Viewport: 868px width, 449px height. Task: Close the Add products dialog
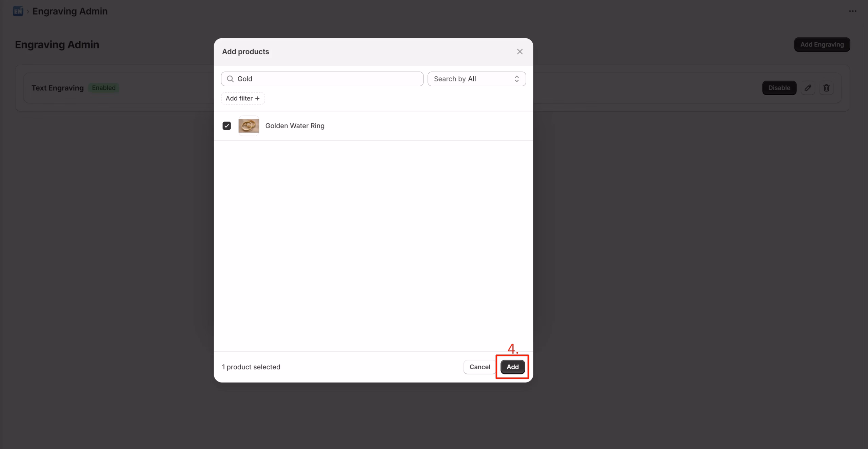click(x=519, y=52)
